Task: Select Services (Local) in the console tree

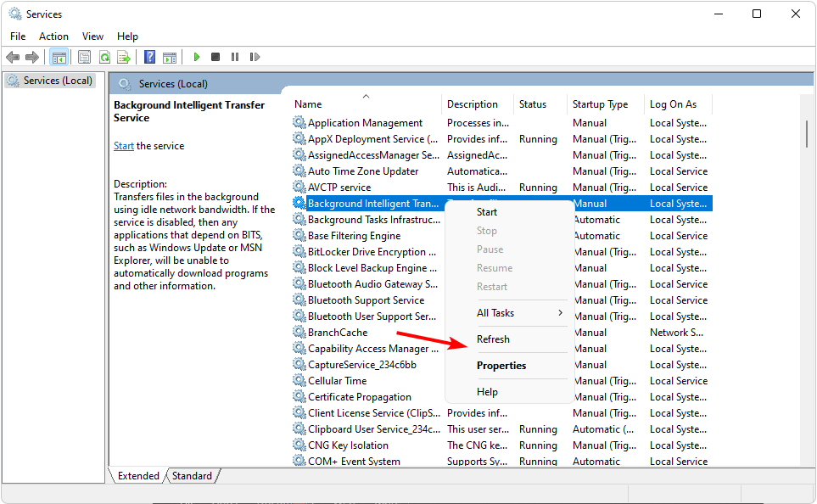Action: click(53, 81)
